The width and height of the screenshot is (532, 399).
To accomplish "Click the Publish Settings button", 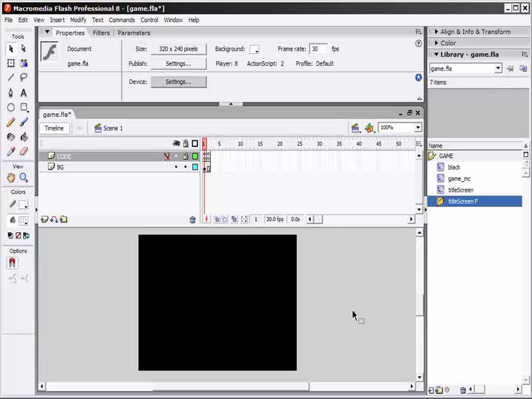I will (178, 64).
